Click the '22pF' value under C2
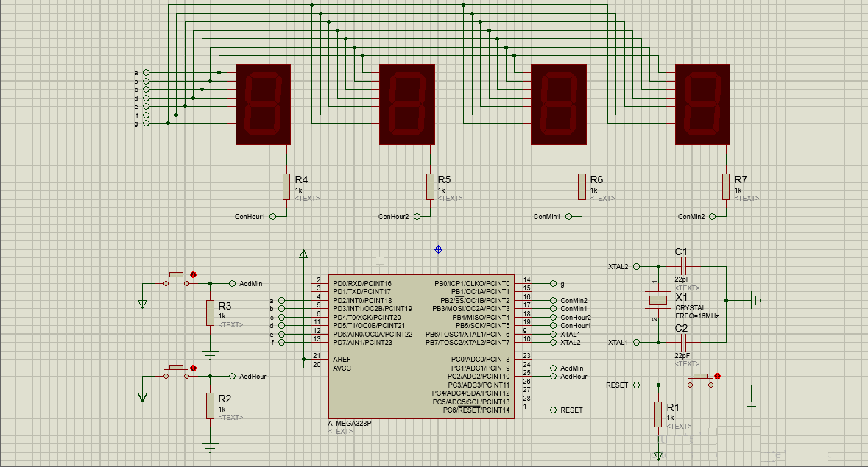The image size is (868, 467). coord(682,356)
